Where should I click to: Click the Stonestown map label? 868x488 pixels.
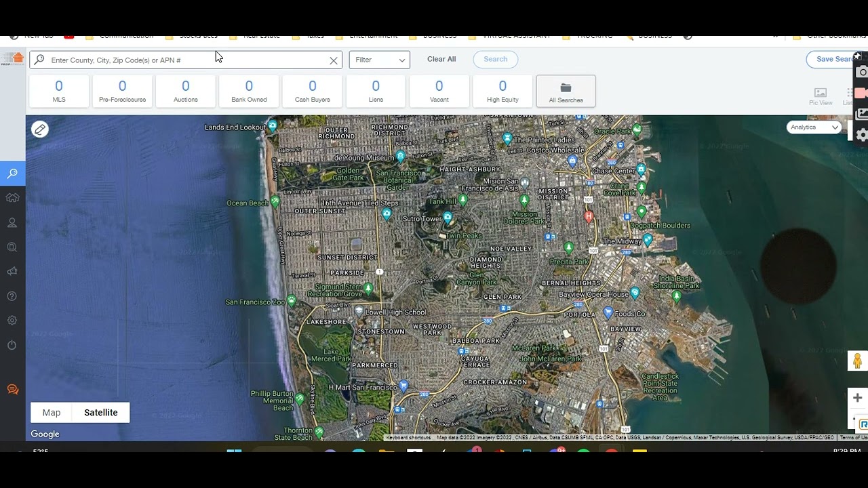pos(381,331)
